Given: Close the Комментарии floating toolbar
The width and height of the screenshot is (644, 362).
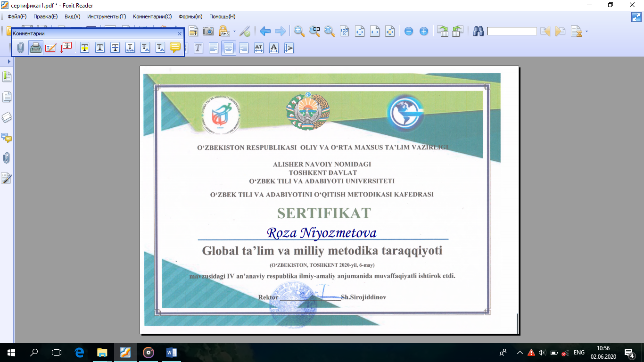Looking at the screenshot, I should coord(180,33).
